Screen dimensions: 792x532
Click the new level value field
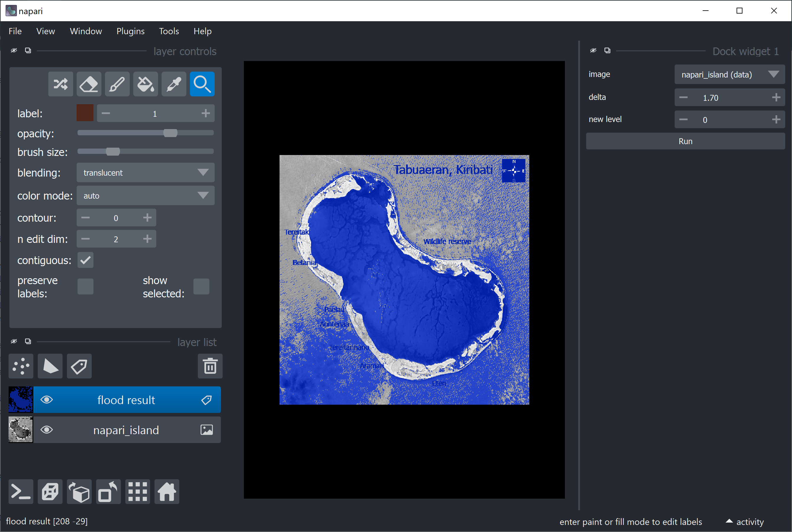[x=729, y=120]
